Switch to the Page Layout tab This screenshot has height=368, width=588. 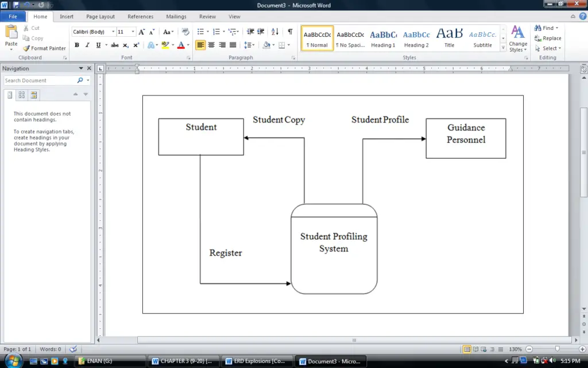tap(100, 17)
